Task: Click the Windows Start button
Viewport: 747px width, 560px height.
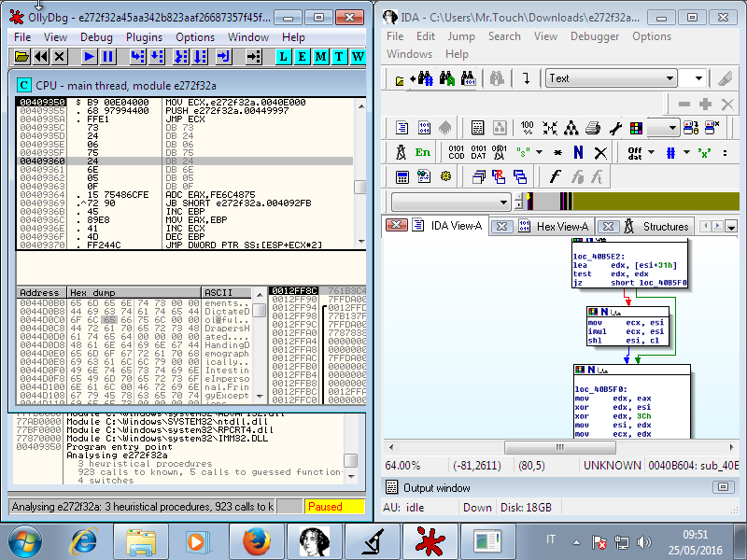Action: point(25,541)
